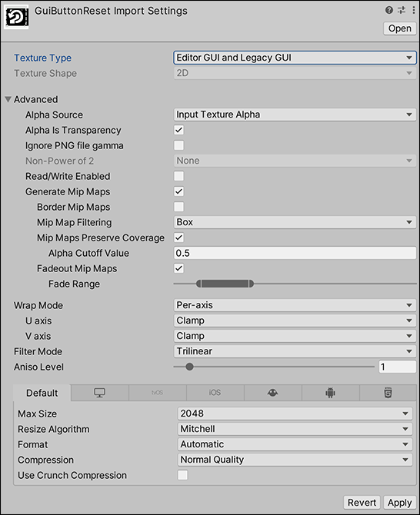The height and width of the screenshot is (515, 420).
Task: Open the Max Size dropdown
Action: pyautogui.click(x=295, y=414)
